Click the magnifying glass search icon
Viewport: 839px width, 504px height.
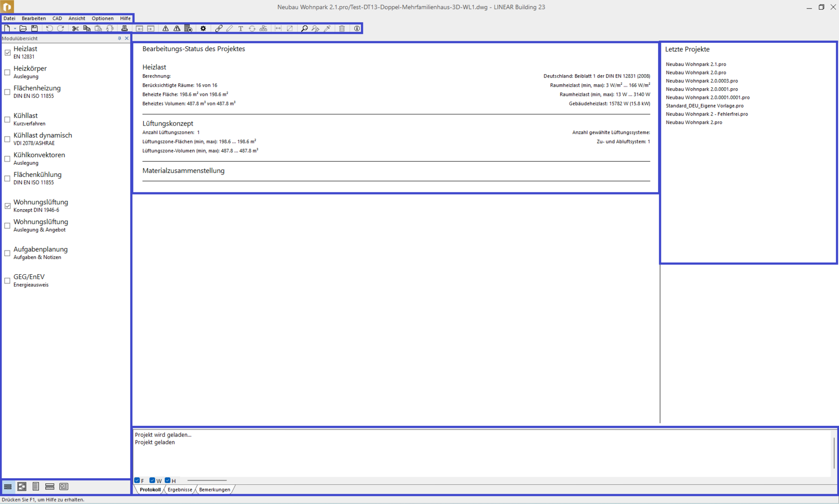pos(304,29)
